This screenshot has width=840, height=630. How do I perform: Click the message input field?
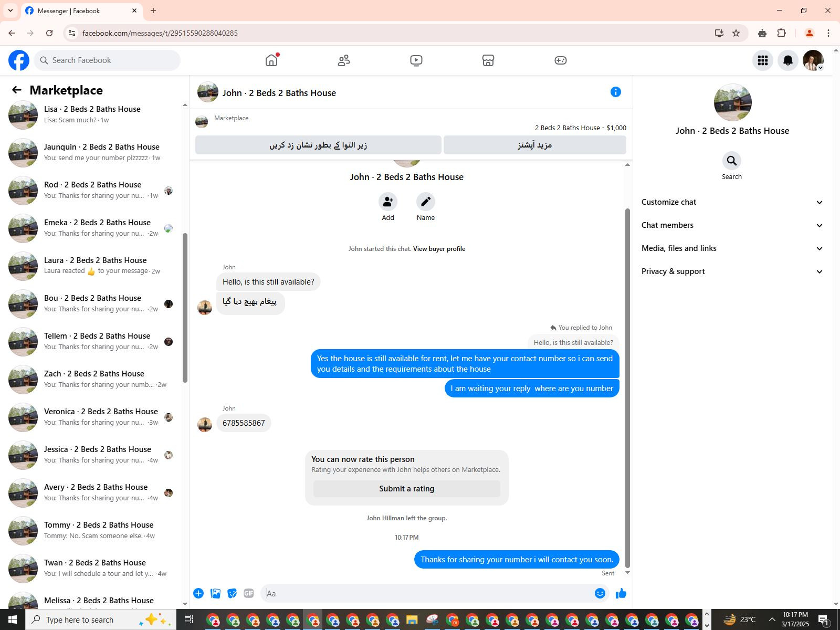[428, 593]
